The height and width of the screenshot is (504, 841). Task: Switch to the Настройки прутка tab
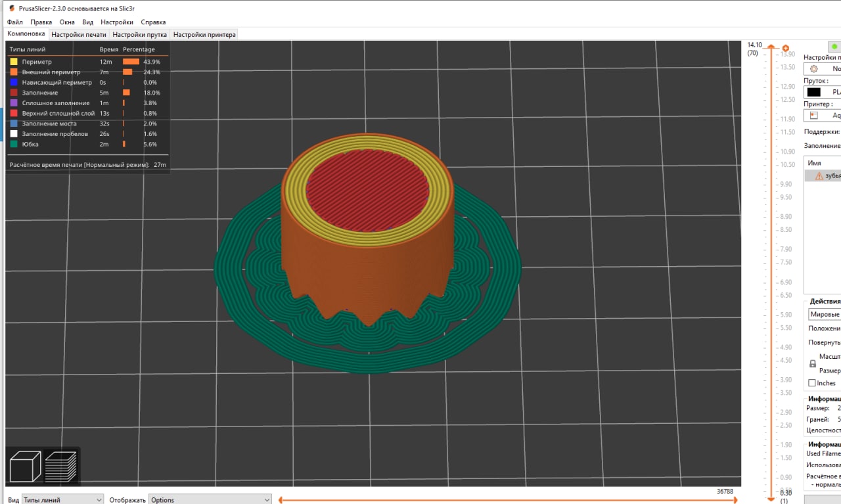(139, 34)
